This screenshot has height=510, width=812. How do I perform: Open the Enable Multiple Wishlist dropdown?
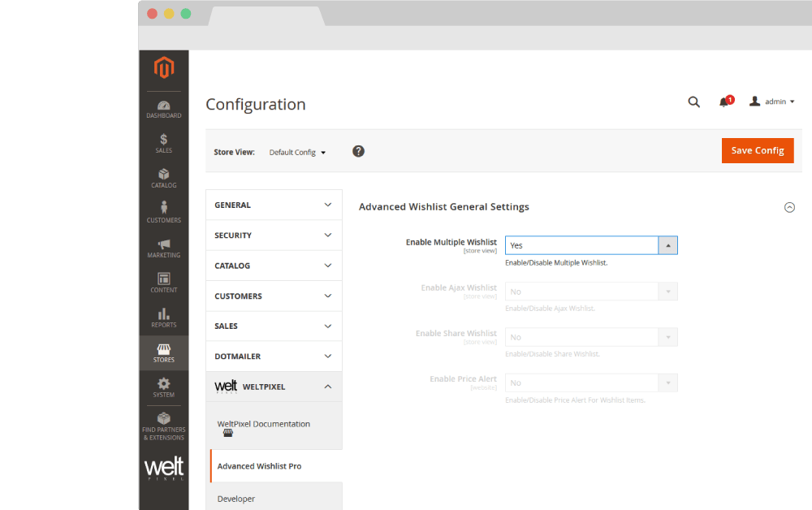pyautogui.click(x=591, y=245)
